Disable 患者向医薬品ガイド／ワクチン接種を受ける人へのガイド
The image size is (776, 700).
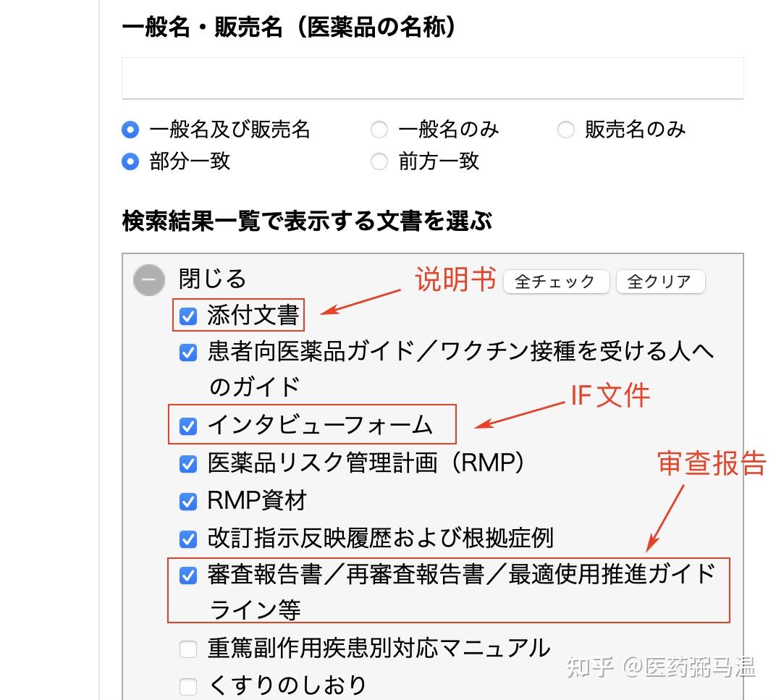point(187,353)
